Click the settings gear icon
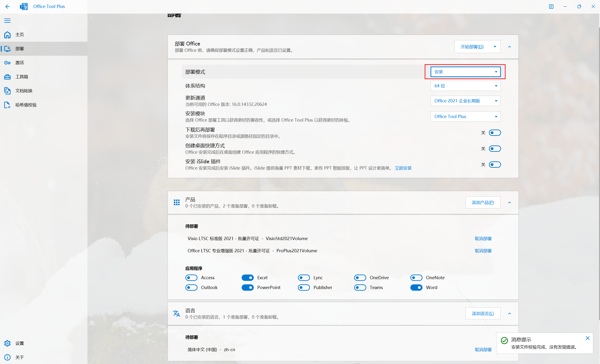Screen dimensions: 600x364 [7, 343]
